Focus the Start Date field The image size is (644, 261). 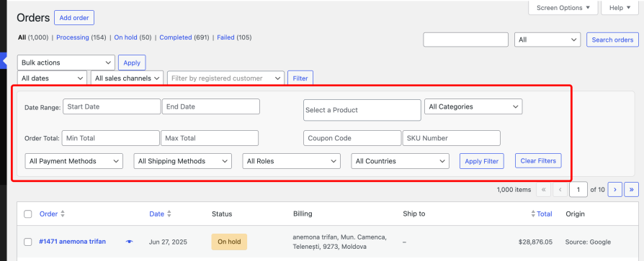click(x=112, y=106)
